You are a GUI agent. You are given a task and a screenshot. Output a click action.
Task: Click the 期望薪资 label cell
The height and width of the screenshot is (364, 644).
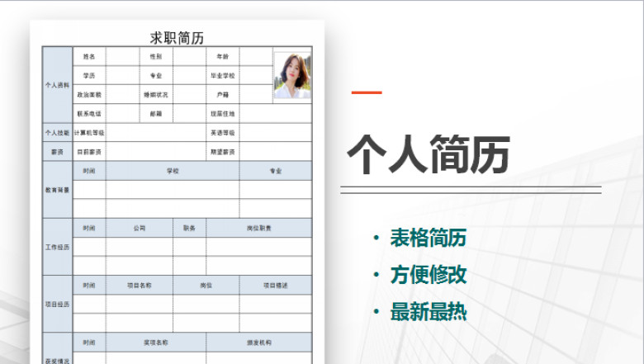(223, 151)
